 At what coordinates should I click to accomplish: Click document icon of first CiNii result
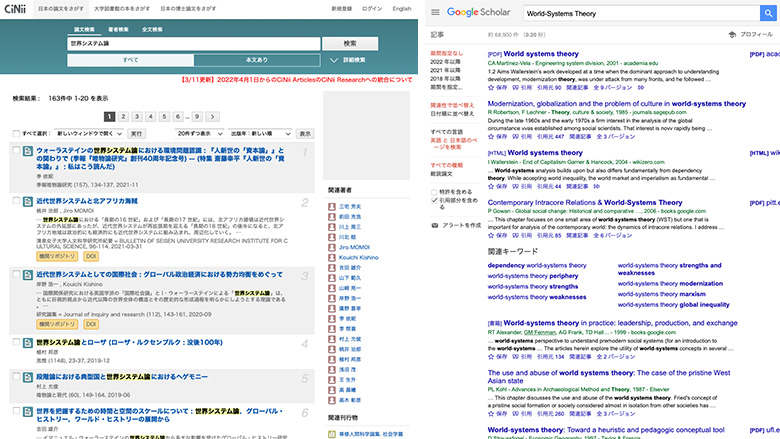tap(28, 151)
